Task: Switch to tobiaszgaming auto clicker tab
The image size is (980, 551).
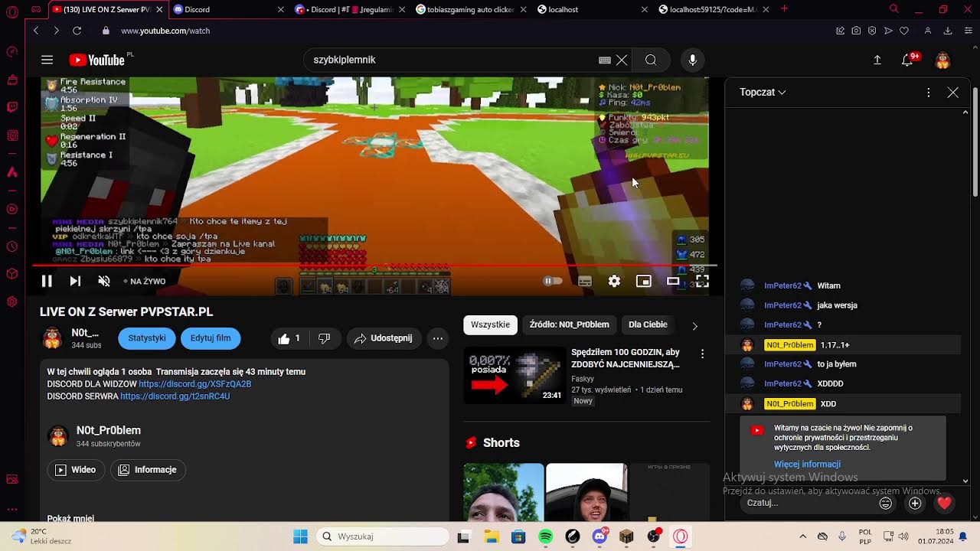Action: [470, 9]
